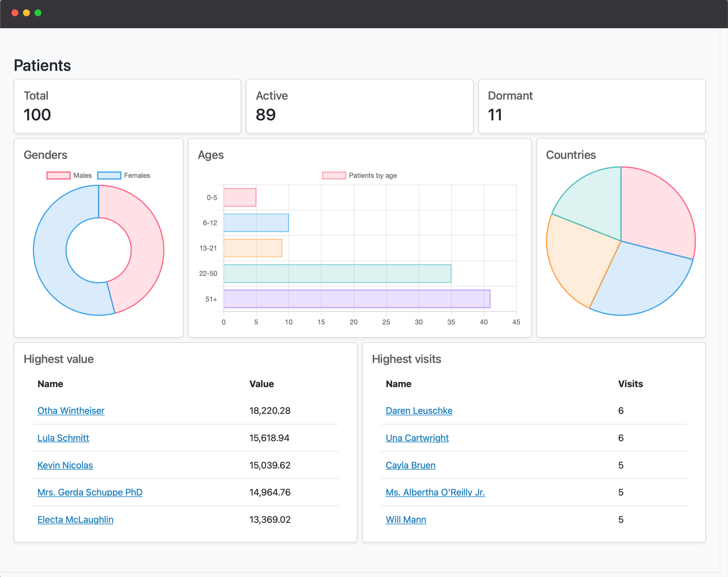Open Cayla Bruen patient page

coord(410,465)
